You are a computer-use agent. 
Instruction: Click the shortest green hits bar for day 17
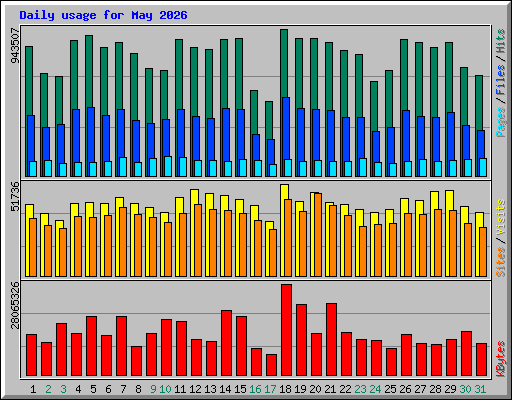coord(269,120)
